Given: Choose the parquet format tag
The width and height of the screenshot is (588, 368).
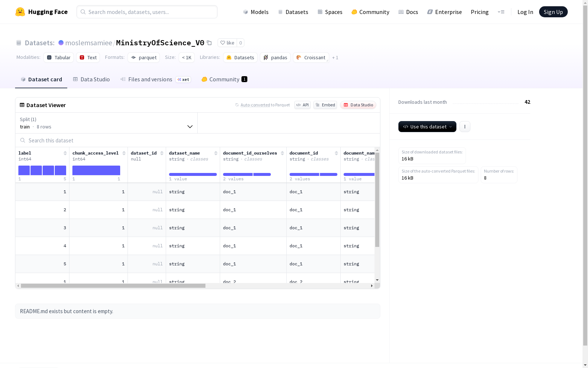Looking at the screenshot, I should (x=144, y=57).
